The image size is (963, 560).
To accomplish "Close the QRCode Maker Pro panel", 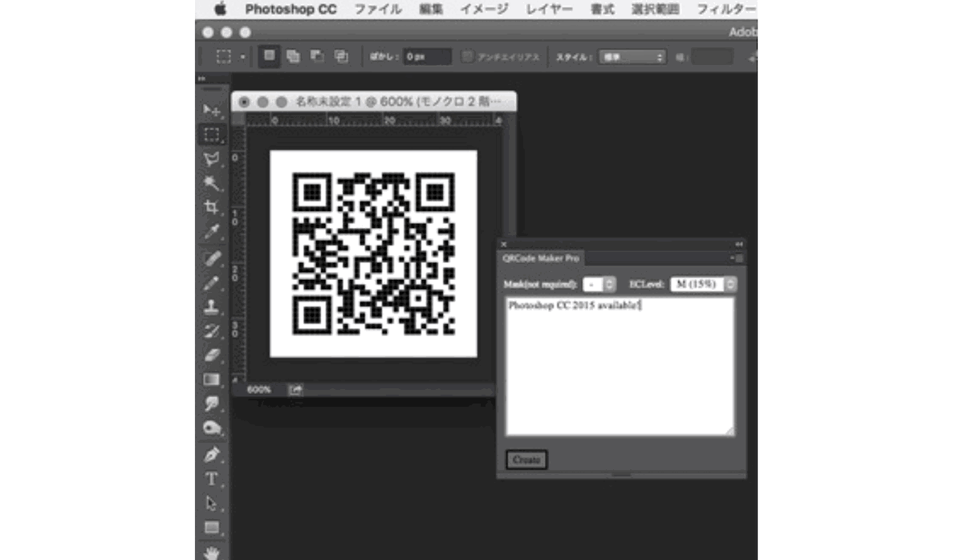I will (x=504, y=243).
